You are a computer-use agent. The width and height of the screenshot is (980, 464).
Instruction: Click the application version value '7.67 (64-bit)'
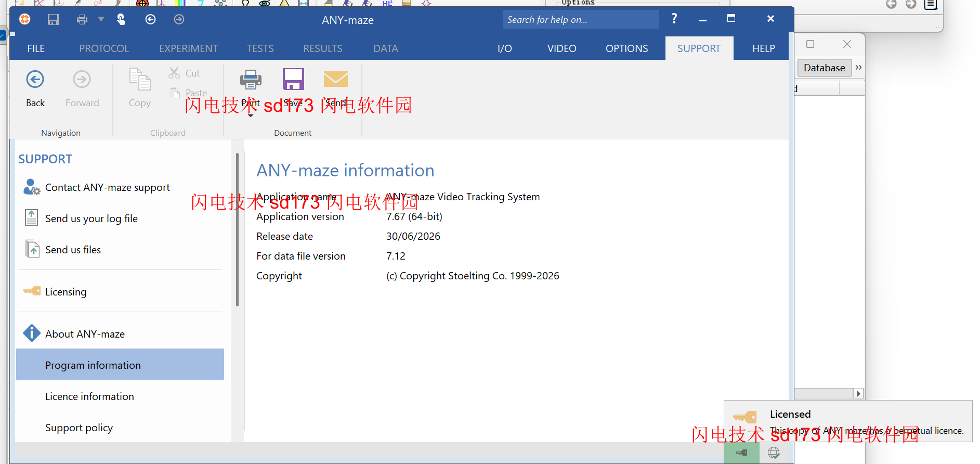coord(414,216)
